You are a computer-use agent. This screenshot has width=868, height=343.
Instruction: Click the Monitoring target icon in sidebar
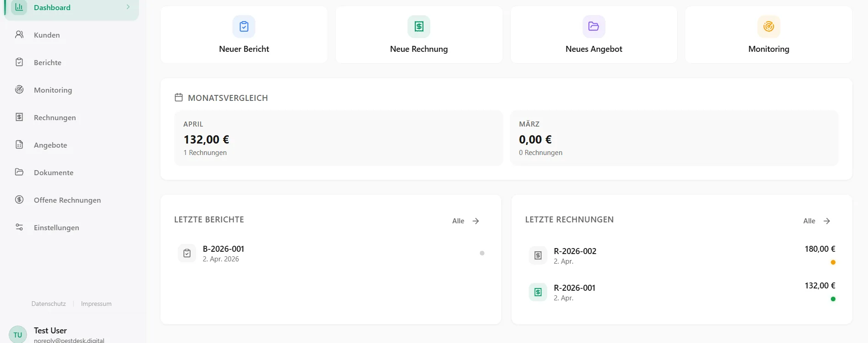[x=19, y=89]
